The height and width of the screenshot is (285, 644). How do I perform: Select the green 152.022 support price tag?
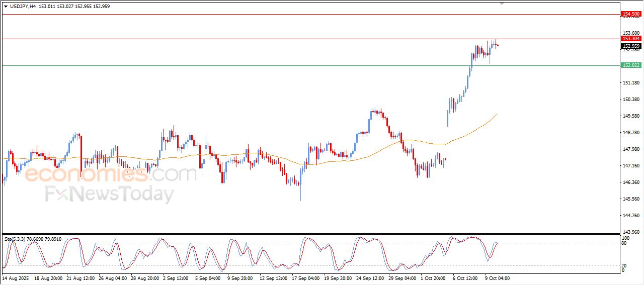631,65
